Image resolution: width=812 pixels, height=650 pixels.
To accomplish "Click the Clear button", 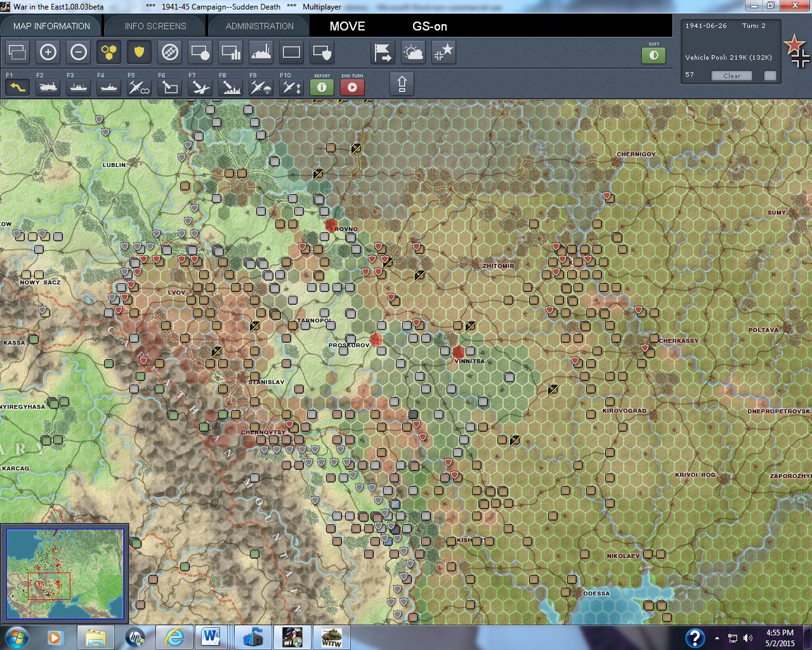I will [731, 76].
